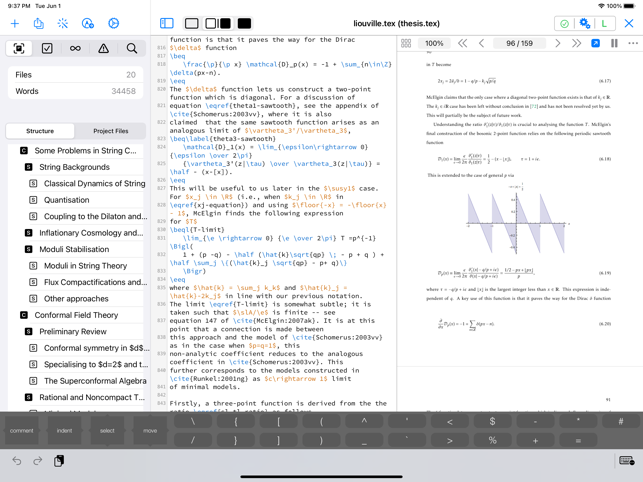Screen dimensions: 643x482
Task: Expand the Conformal Field Theory chapter
Action: (24, 315)
